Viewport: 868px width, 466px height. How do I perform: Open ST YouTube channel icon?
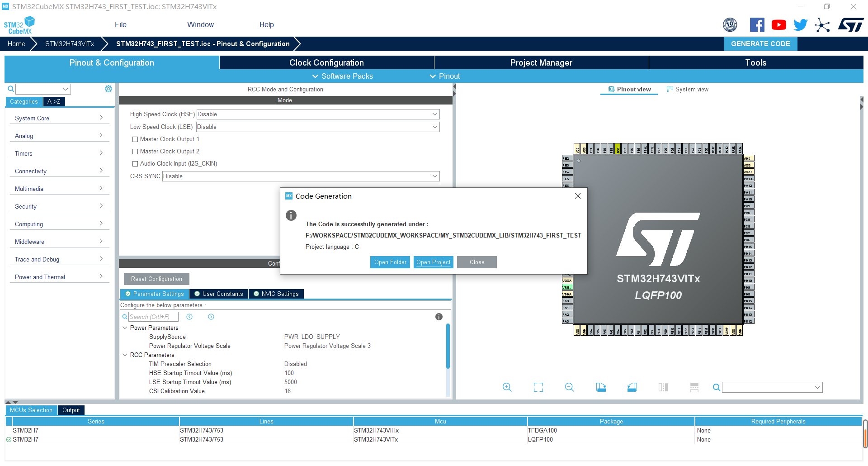(778, 25)
